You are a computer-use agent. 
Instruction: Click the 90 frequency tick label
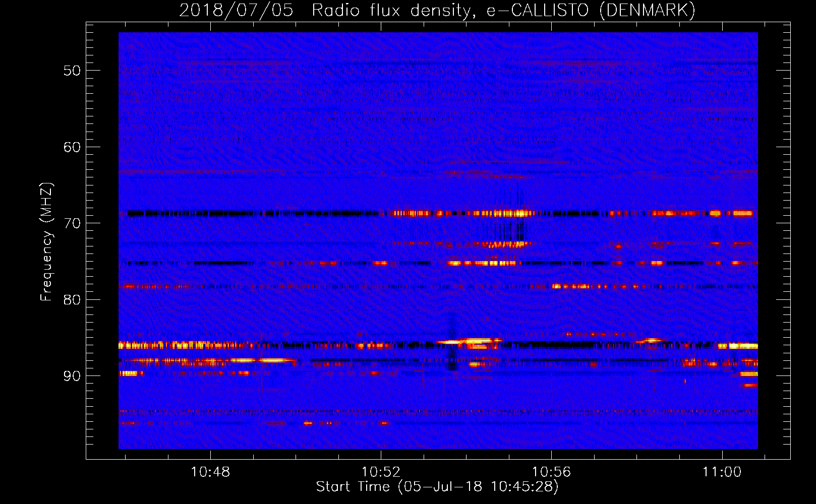(x=72, y=376)
